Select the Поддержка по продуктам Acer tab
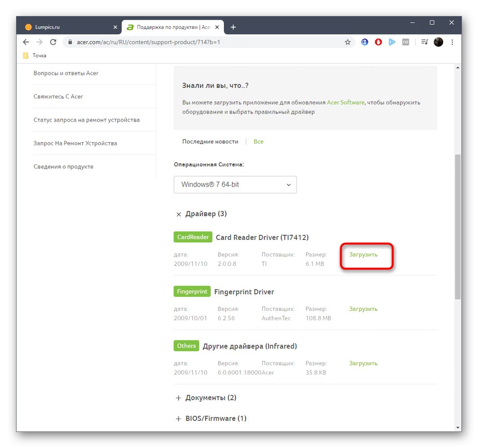The height and width of the screenshot is (448, 478). click(173, 27)
